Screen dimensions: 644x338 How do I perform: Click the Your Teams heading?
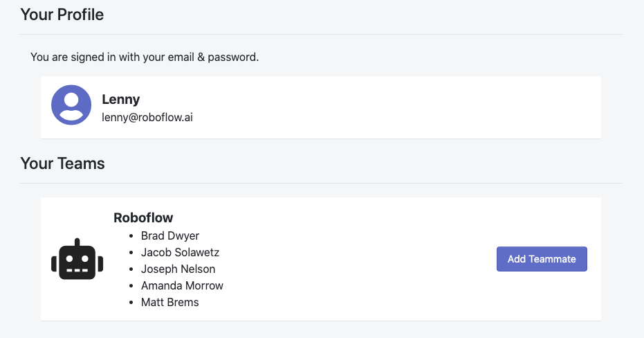coord(63,163)
